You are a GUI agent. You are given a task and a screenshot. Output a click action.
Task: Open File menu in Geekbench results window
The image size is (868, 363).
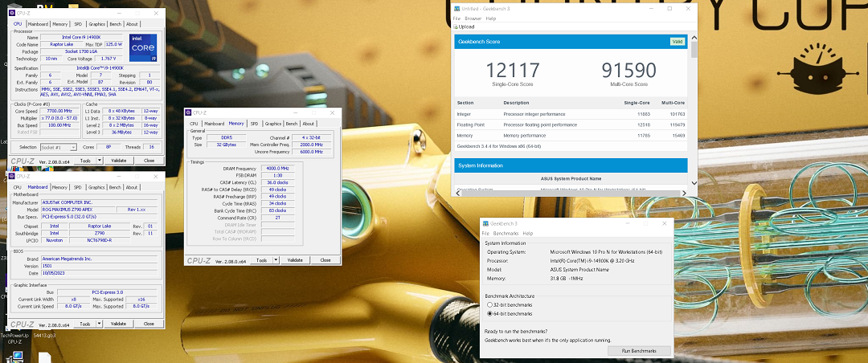(457, 18)
